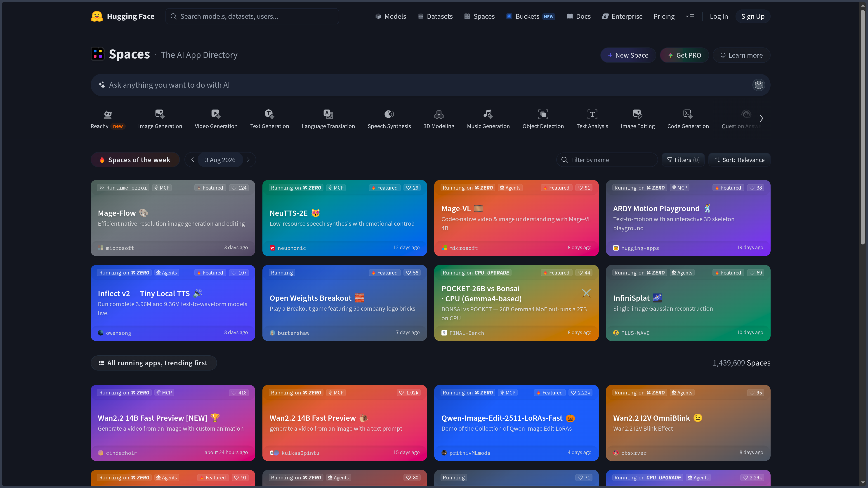This screenshot has width=868, height=488.
Task: Like the Mage-VL space heart counter
Action: tap(584, 188)
